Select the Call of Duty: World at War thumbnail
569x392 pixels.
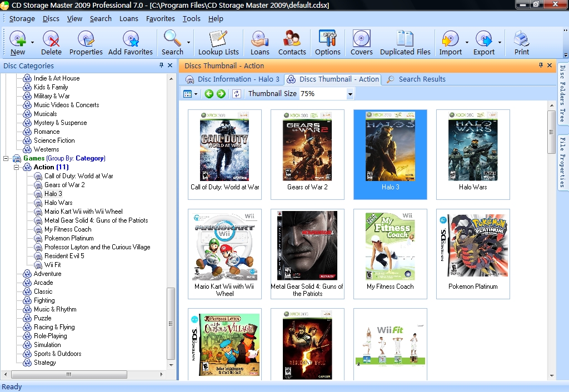224,154
